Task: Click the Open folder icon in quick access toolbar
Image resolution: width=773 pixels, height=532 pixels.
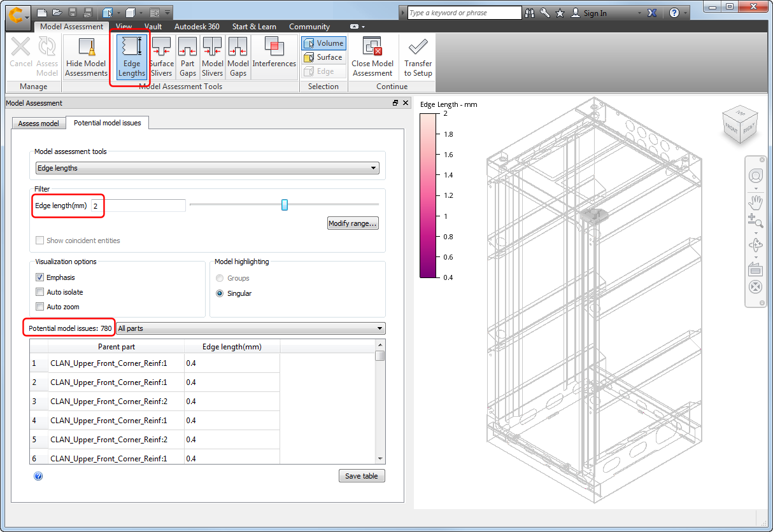Action: tap(57, 13)
